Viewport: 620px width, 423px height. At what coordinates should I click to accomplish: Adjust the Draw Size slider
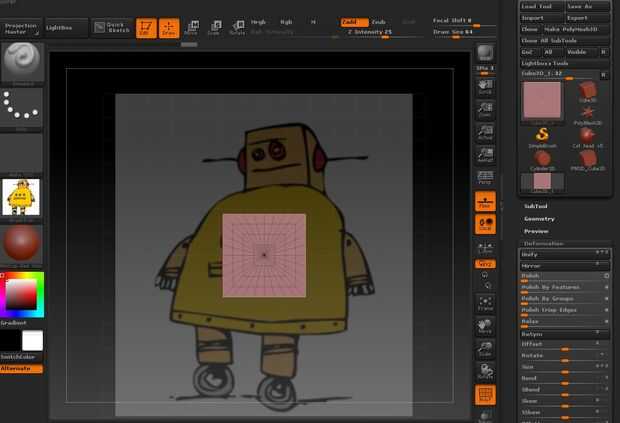click(x=463, y=32)
